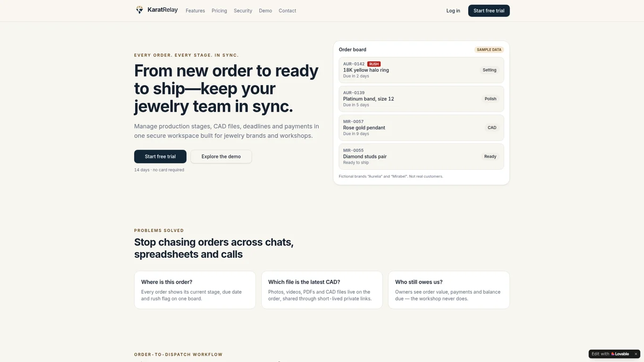Select the Platinum band, size 12 order

coord(421,99)
